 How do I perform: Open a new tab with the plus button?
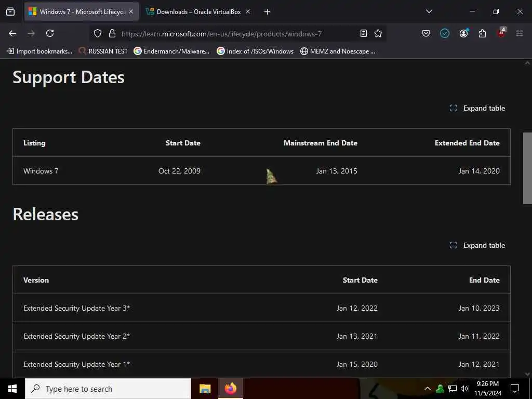[x=267, y=12]
